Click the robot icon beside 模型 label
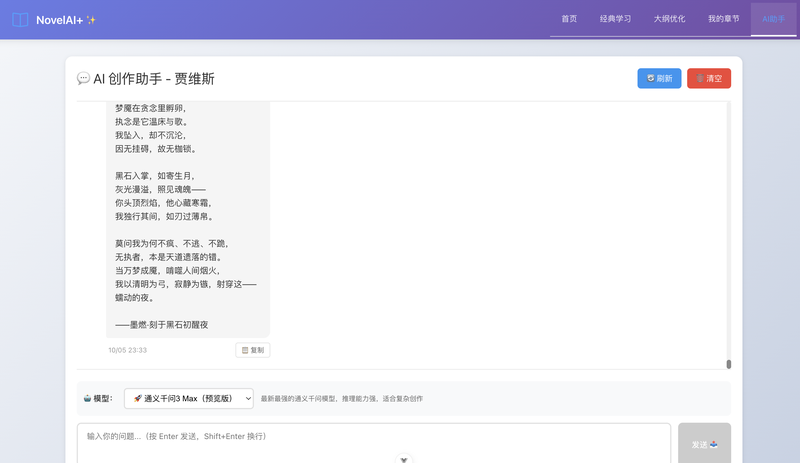This screenshot has width=800, height=463. [x=89, y=398]
